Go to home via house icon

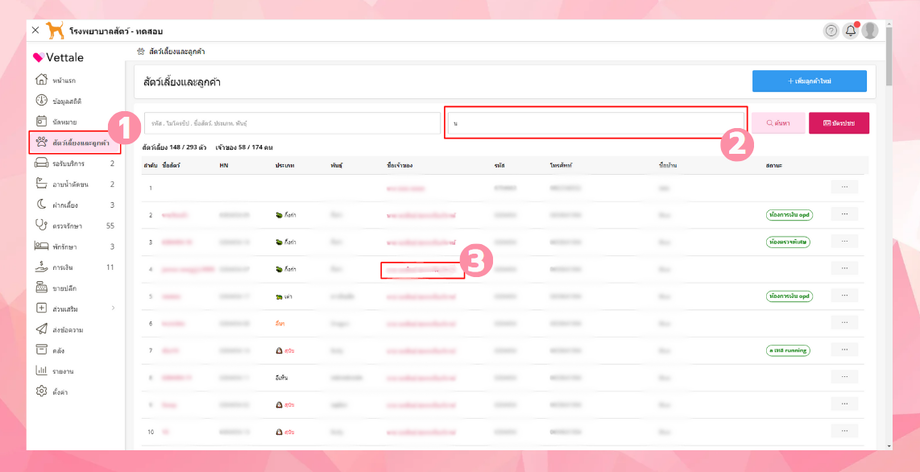tap(41, 80)
